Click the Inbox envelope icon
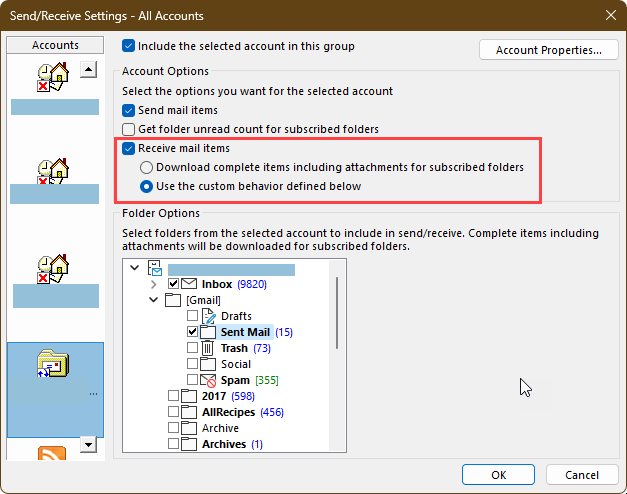627x494 pixels. [189, 284]
